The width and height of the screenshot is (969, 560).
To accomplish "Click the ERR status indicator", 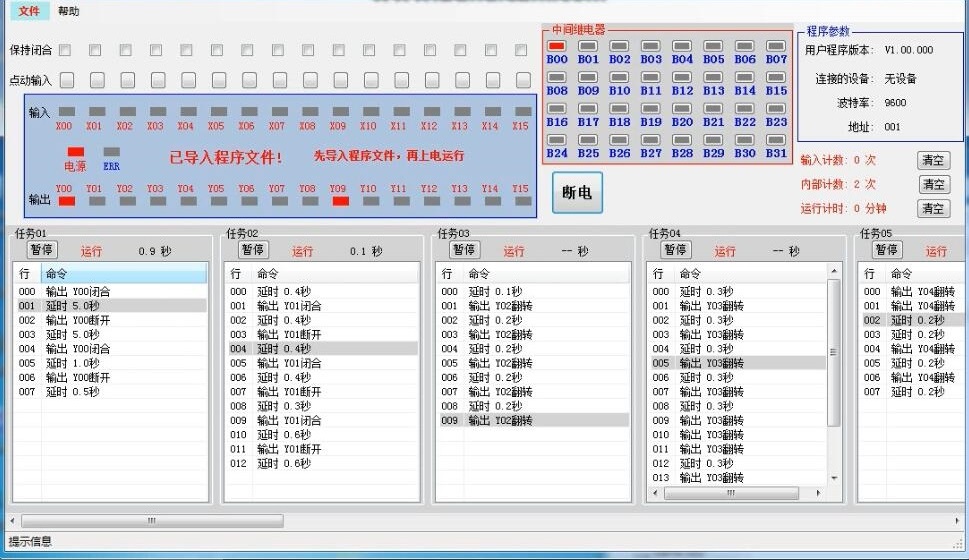I will point(111,152).
